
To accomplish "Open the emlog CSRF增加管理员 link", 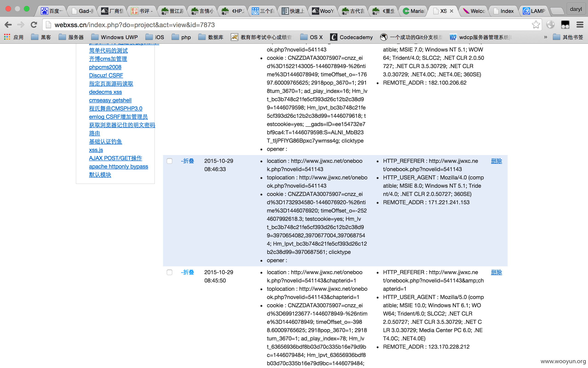I will 118,117.
